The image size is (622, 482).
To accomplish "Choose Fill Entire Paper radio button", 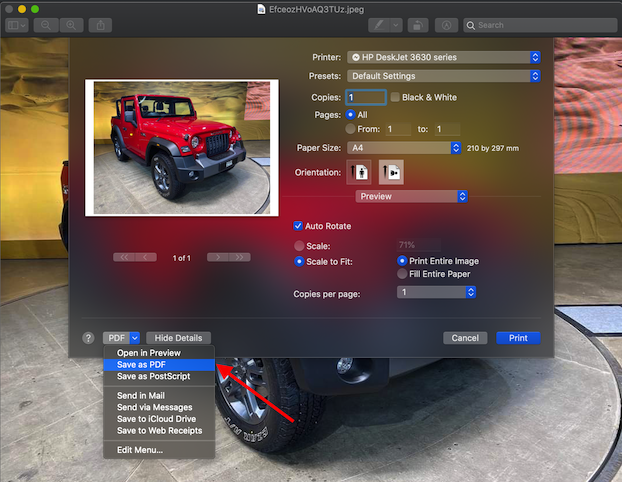I will click(x=402, y=274).
